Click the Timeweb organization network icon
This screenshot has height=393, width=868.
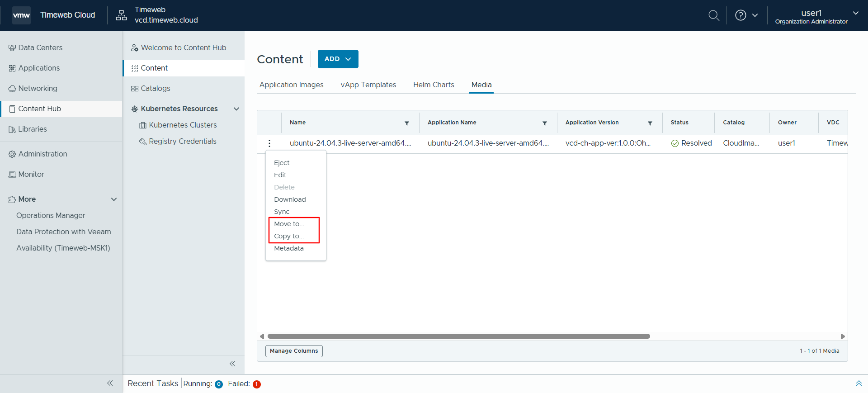coord(121,15)
